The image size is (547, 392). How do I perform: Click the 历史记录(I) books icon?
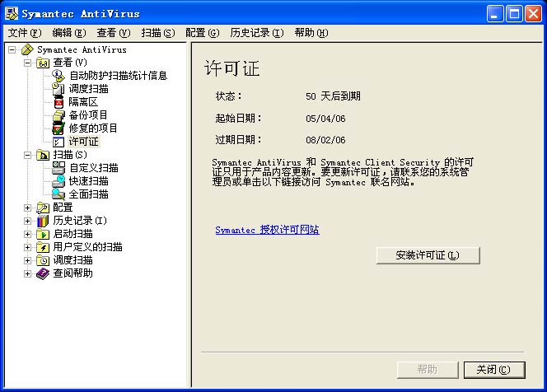pos(43,221)
